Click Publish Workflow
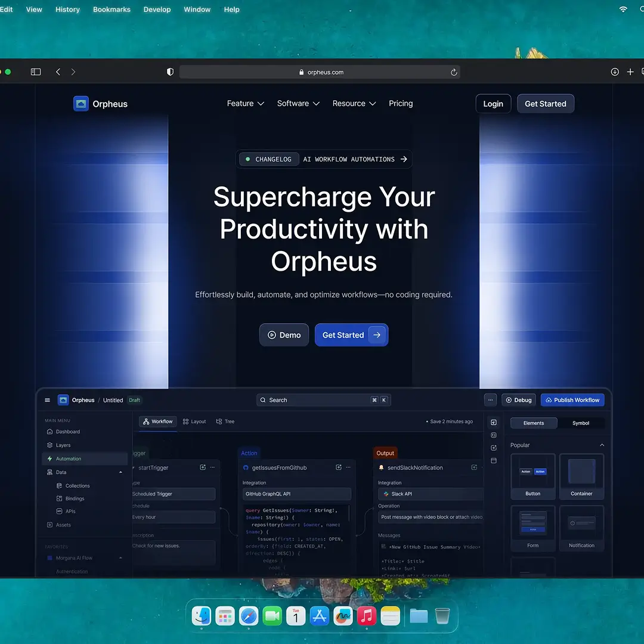The height and width of the screenshot is (644, 644). coord(572,400)
